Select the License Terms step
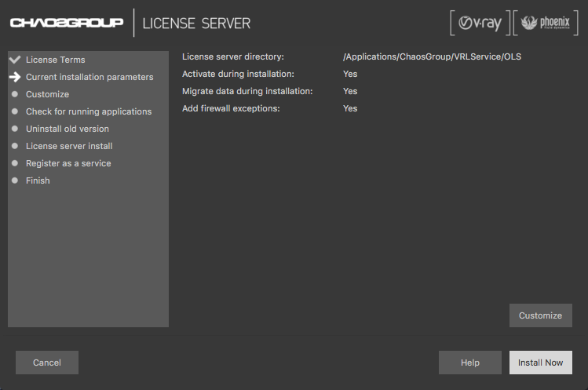The width and height of the screenshot is (588, 390). point(55,60)
